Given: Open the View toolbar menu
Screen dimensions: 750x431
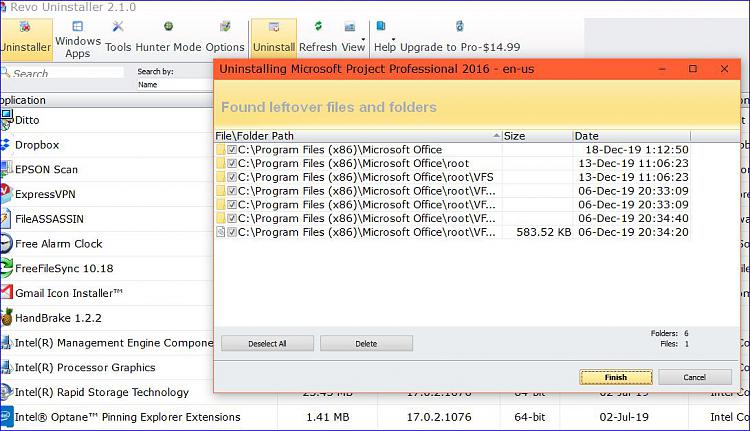Looking at the screenshot, I should click(x=353, y=37).
